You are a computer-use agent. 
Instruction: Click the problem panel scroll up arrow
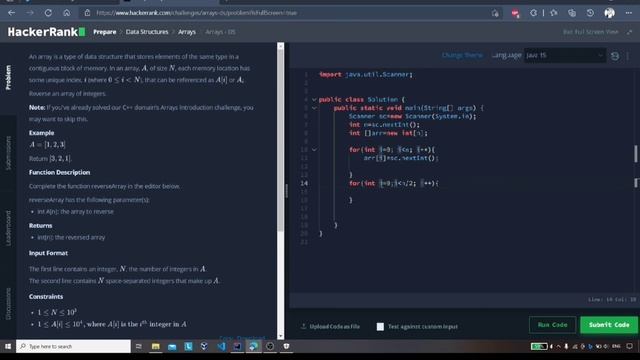click(280, 46)
